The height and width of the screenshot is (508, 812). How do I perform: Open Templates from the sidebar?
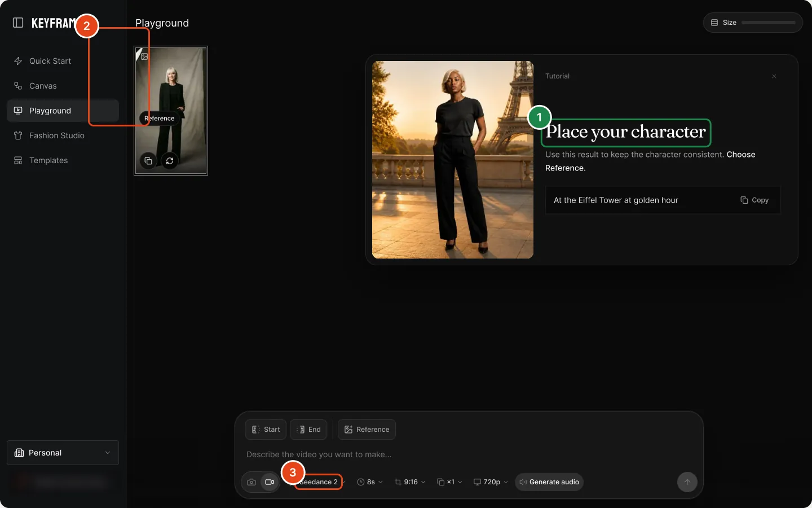point(63,160)
